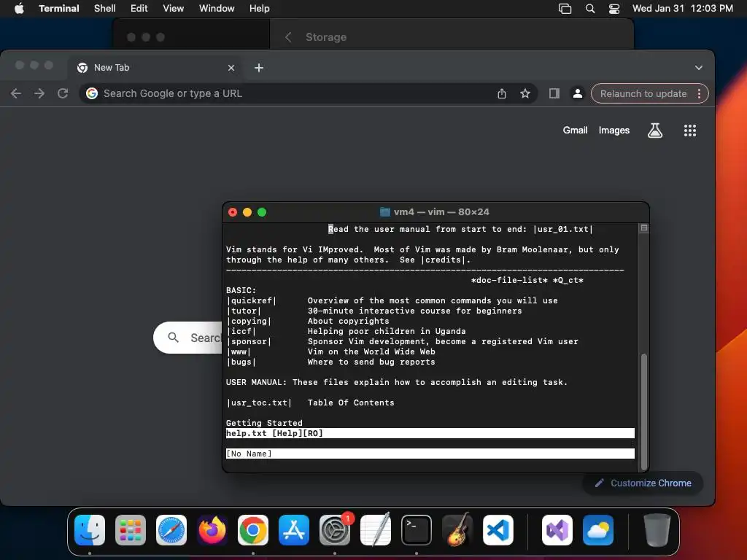Launch Safari from the Dock
This screenshot has height=560, width=747.
pos(171,530)
